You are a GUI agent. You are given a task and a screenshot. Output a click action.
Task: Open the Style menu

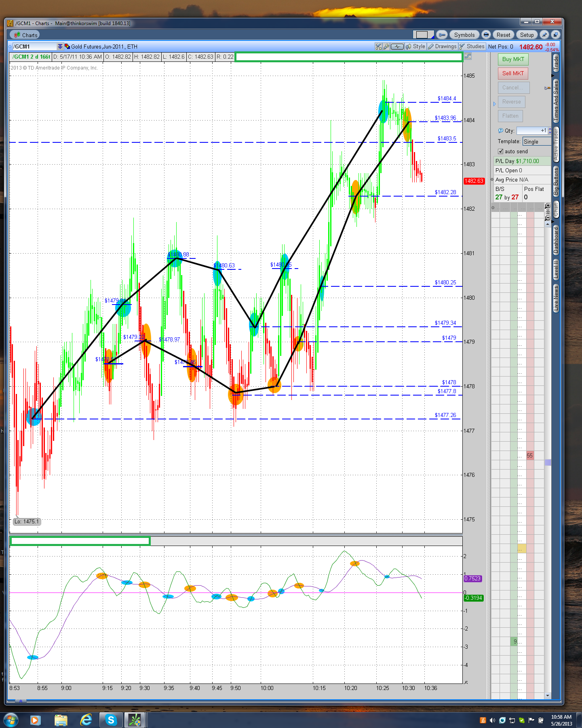pos(415,47)
